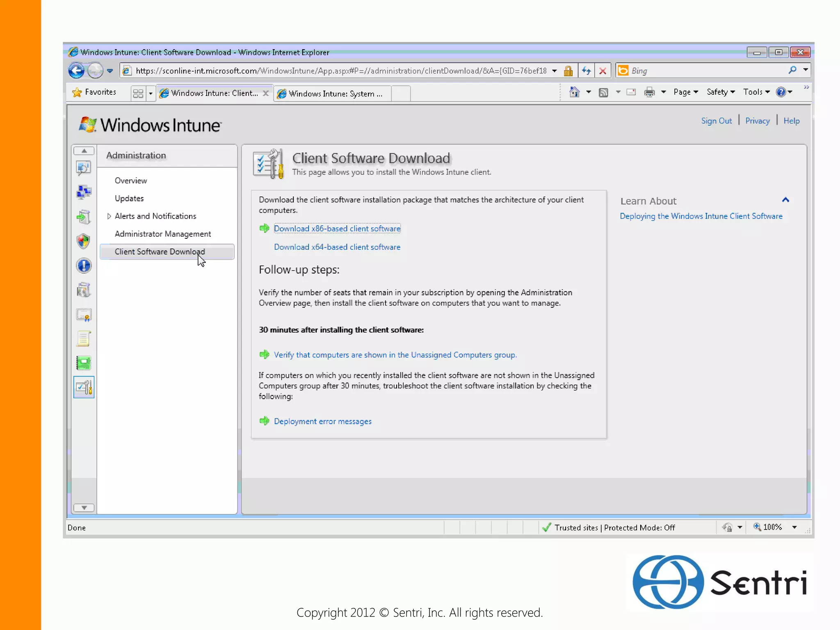This screenshot has height=630, width=840.
Task: Open the Licenses certificate icon in sidebar
Action: 84,315
